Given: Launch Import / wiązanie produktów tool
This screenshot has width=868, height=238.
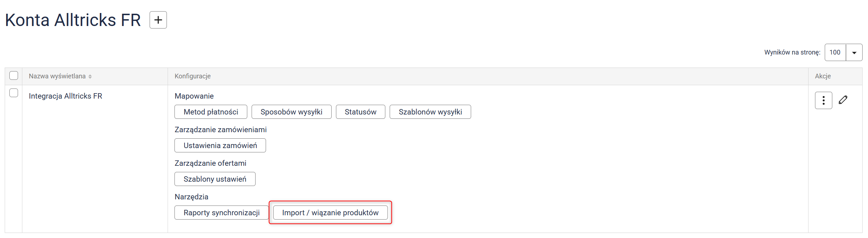Looking at the screenshot, I should coord(330,213).
